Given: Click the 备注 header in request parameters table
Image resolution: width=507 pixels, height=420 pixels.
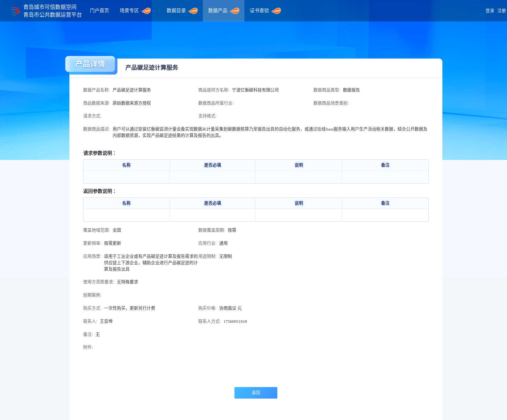Looking at the screenshot, I should click(x=385, y=165).
